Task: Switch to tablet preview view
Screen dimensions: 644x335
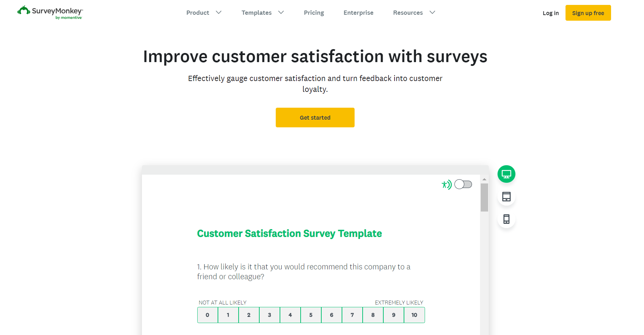Action: coord(506,196)
